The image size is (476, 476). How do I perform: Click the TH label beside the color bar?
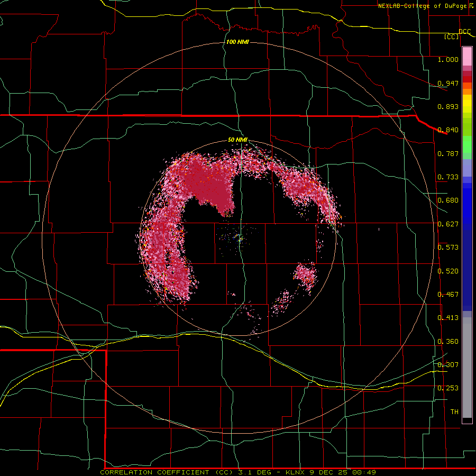tap(454, 412)
